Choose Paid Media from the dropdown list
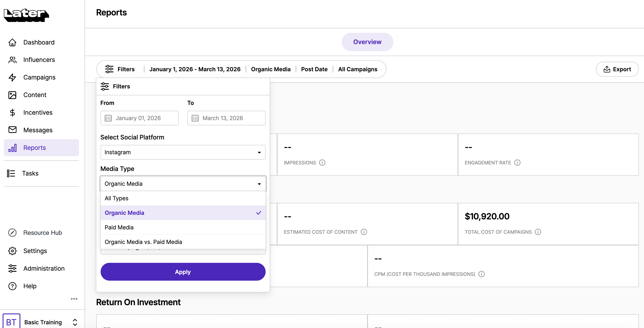 coord(183,227)
